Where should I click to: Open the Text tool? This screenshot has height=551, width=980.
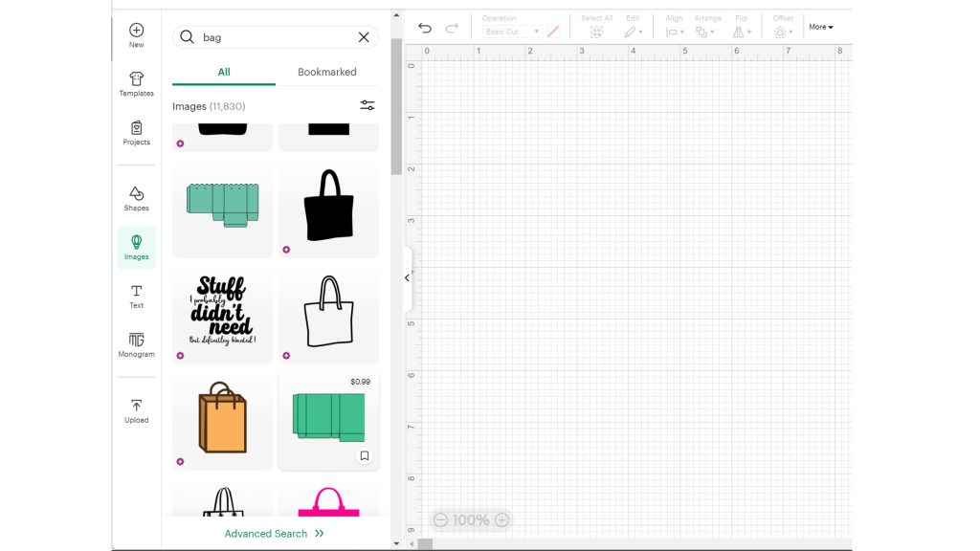point(136,296)
